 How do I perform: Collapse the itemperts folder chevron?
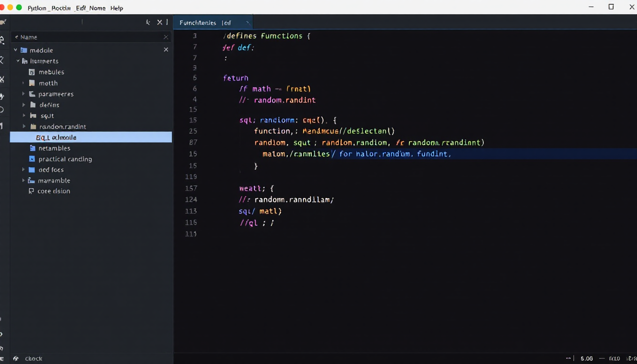point(18,61)
